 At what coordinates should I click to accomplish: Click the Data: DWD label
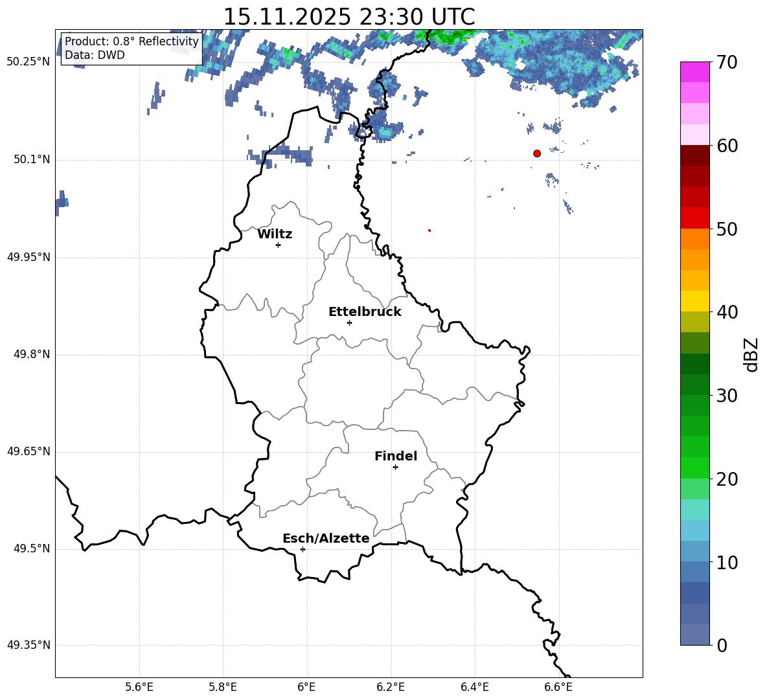click(95, 55)
